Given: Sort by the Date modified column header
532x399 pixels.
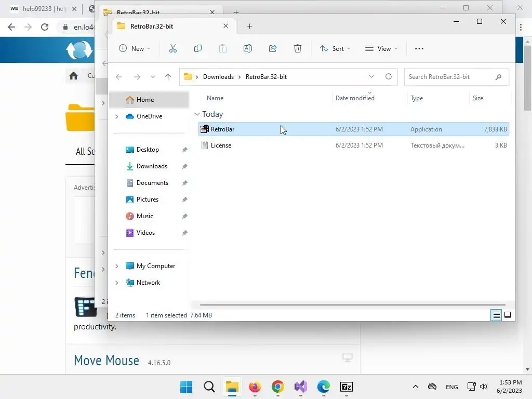Looking at the screenshot, I should click(355, 98).
